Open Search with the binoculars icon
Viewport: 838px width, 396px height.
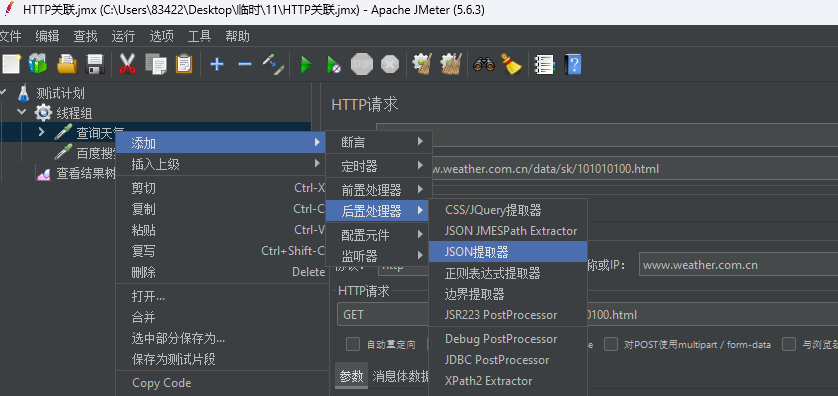click(x=484, y=65)
